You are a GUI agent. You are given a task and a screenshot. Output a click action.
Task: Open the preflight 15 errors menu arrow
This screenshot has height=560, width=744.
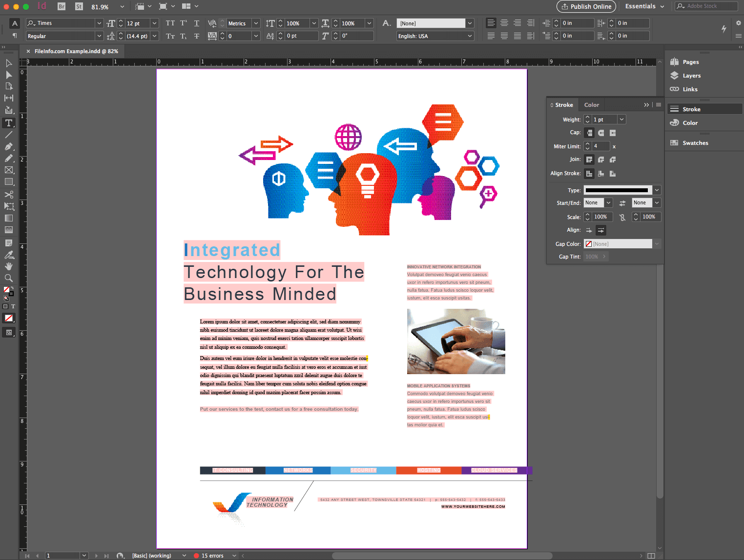234,556
